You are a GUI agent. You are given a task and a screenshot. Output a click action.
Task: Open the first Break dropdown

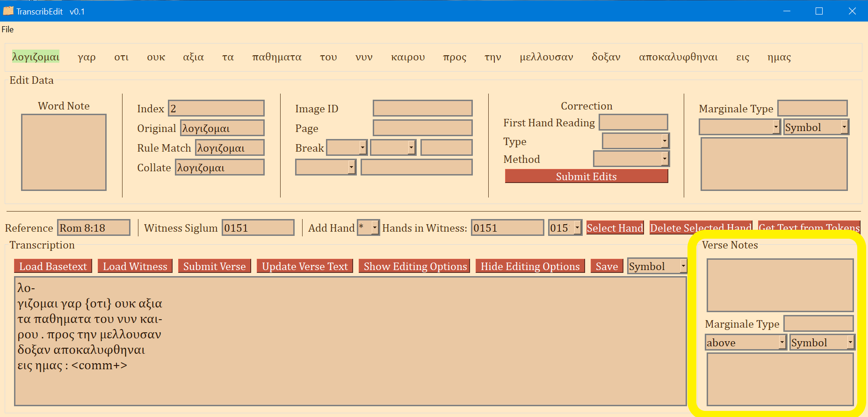point(347,147)
